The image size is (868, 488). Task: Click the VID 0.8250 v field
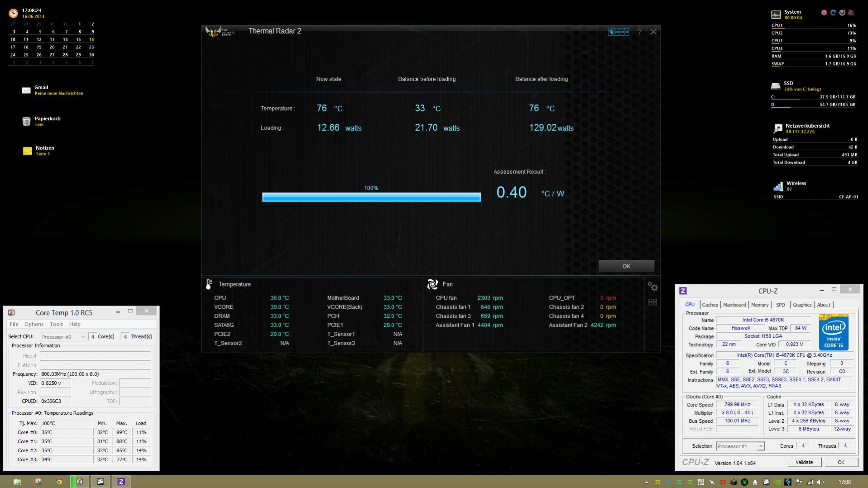[x=55, y=383]
